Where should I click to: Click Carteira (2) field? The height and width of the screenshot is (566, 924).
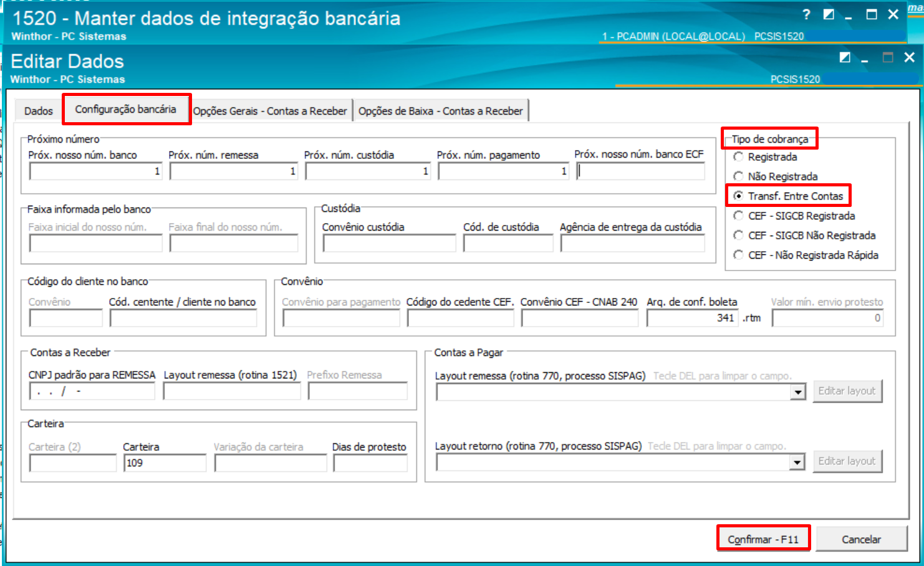pyautogui.click(x=73, y=463)
